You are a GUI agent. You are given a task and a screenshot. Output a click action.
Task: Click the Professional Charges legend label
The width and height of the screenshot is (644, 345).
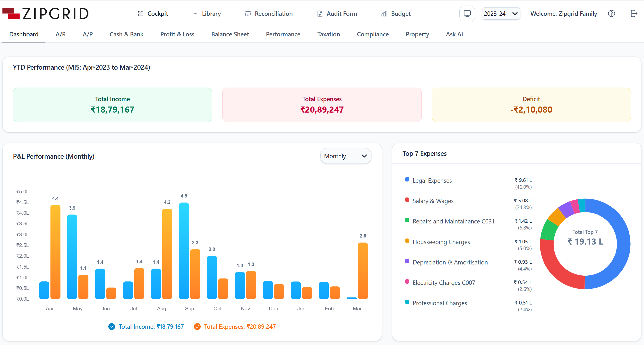pos(439,303)
